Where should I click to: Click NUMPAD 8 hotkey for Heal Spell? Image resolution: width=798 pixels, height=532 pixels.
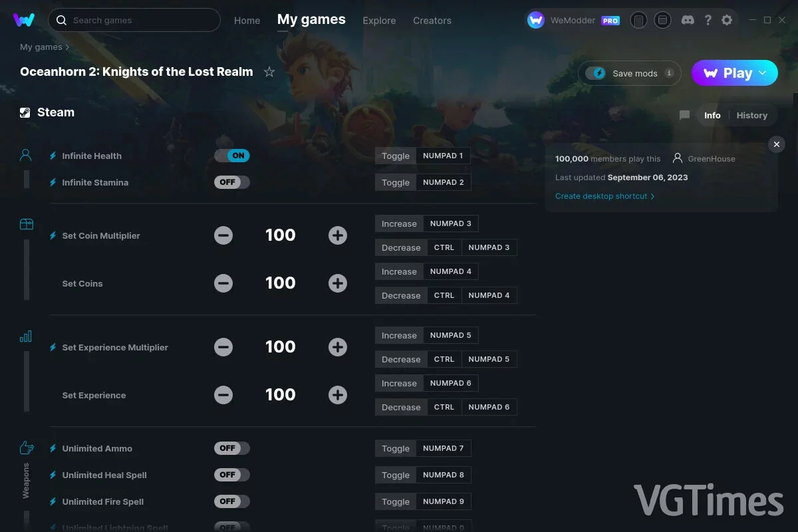[x=444, y=475]
